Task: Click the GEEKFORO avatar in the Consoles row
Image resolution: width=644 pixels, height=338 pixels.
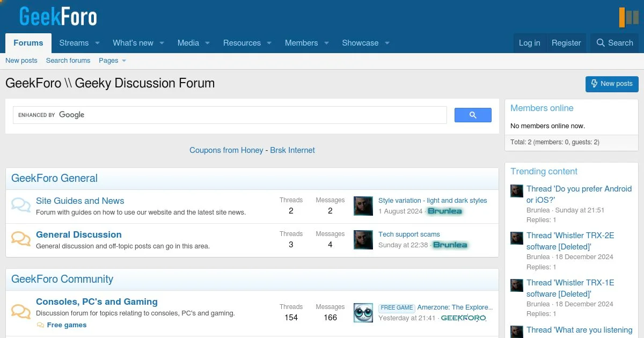Action: [363, 313]
